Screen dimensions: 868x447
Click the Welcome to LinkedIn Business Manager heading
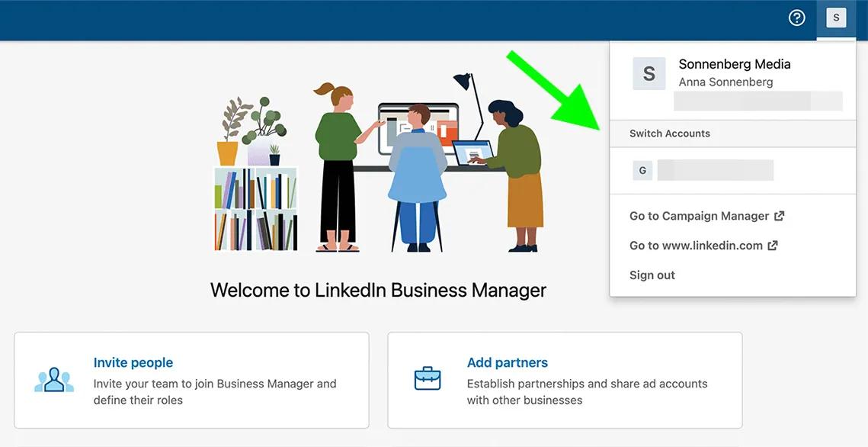point(377,290)
